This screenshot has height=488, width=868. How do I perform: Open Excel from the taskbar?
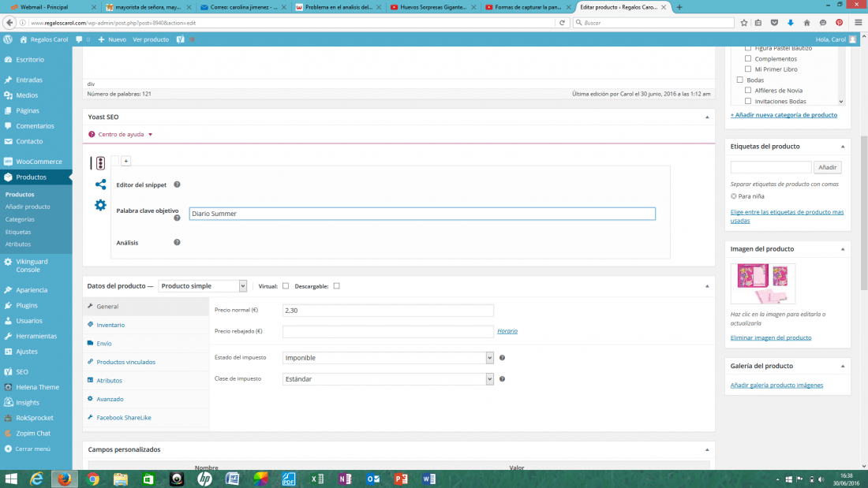click(x=317, y=479)
